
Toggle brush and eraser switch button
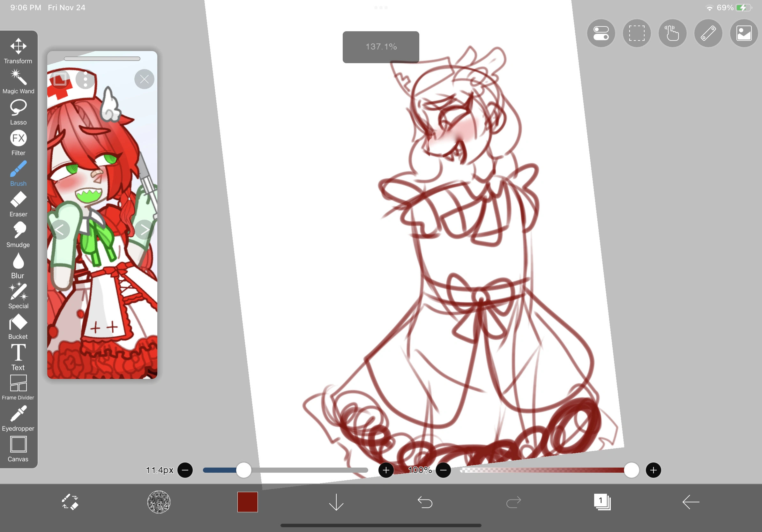pyautogui.click(x=70, y=502)
